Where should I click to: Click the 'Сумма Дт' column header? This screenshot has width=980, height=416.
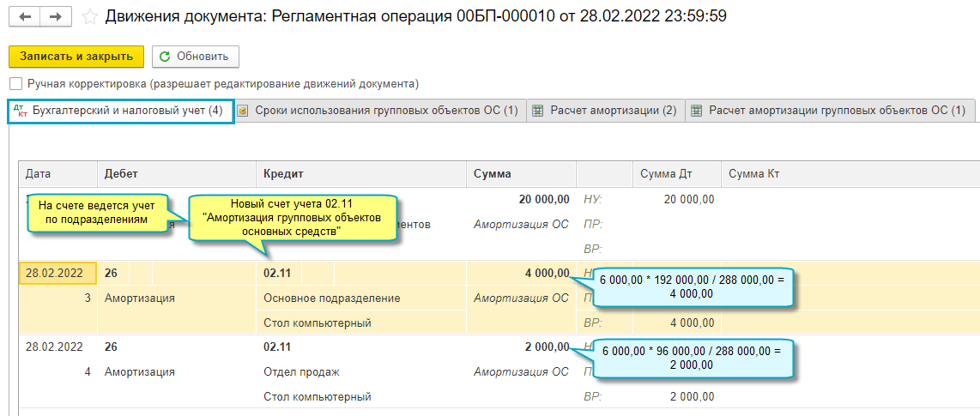click(x=677, y=174)
